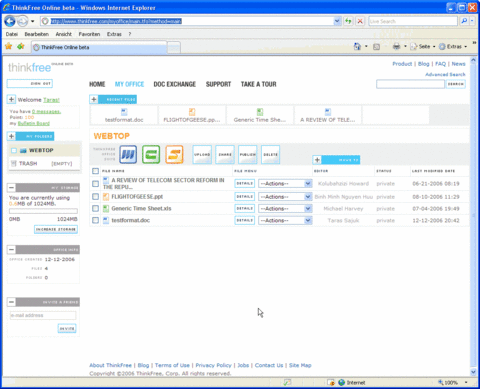
Task: Click the Upload file icon button
Action: click(202, 154)
